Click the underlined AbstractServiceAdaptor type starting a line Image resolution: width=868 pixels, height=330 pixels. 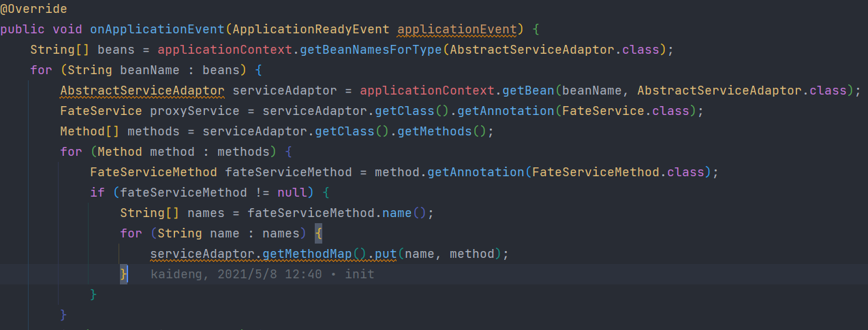(x=142, y=90)
